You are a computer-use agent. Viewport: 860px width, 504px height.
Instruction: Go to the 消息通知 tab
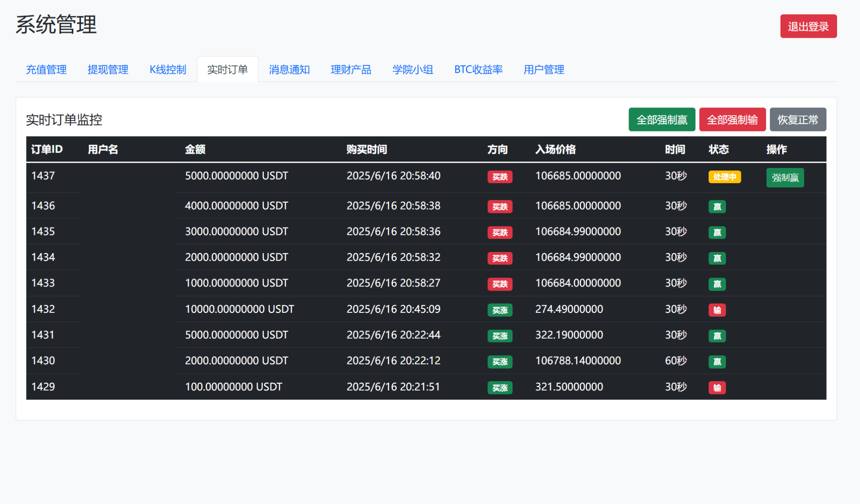pyautogui.click(x=289, y=70)
